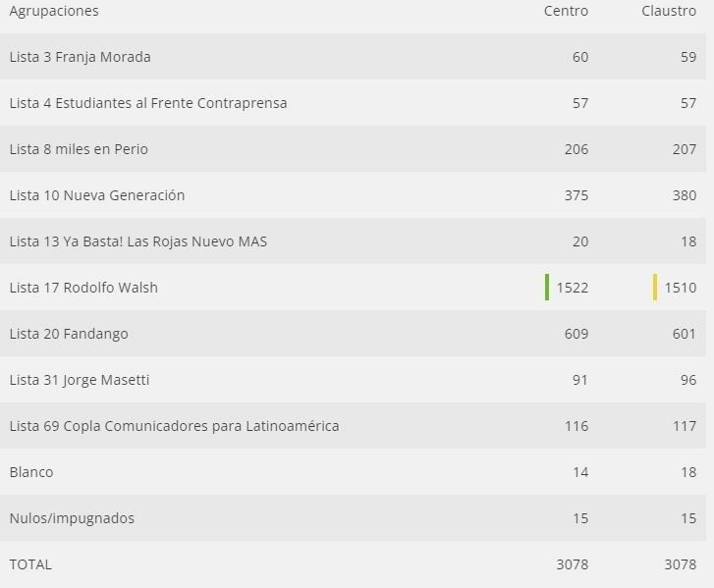Viewport: 714px width, 588px height.
Task: Click the Lista 31 Jorge Masetti row
Action: click(x=80, y=380)
